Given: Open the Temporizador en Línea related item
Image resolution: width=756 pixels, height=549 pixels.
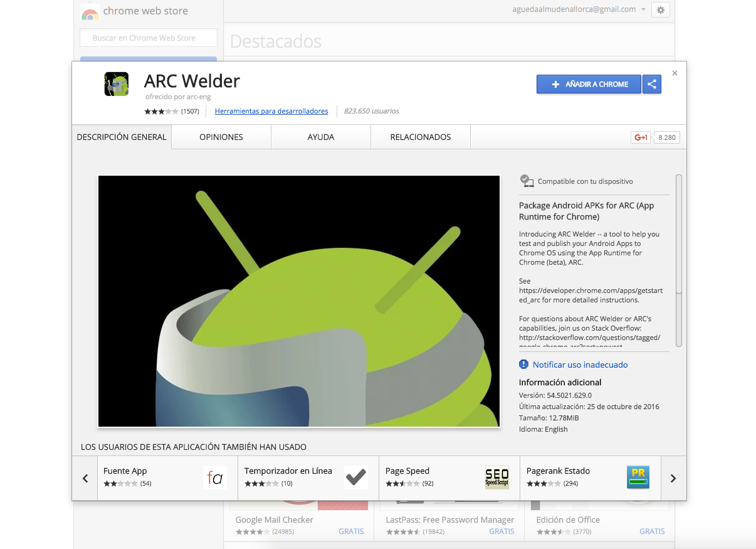Looking at the screenshot, I should [308, 478].
